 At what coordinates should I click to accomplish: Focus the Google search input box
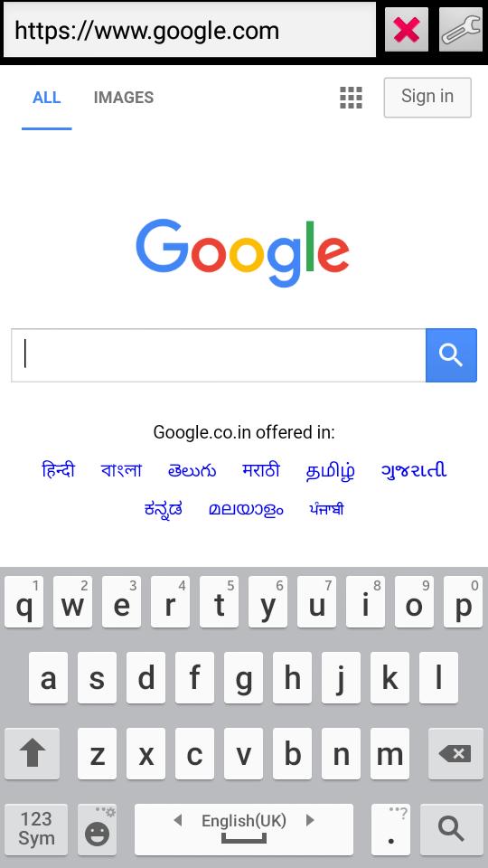(219, 354)
